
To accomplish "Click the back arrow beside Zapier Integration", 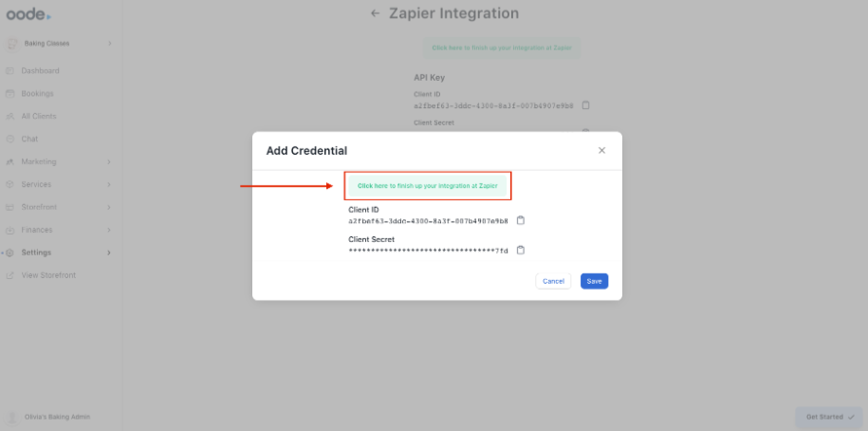I will coord(375,14).
